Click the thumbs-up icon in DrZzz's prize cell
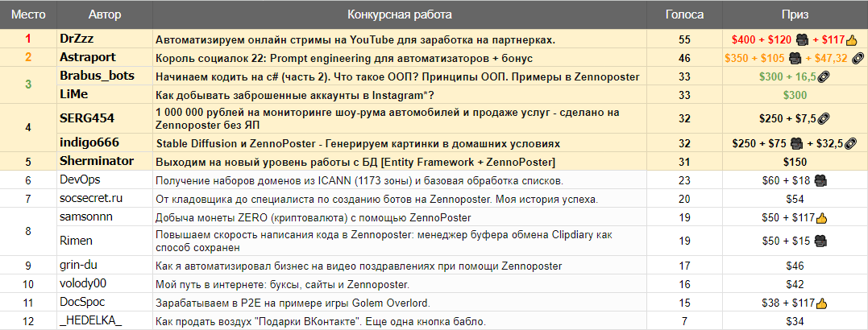The image size is (868, 330). pyautogui.click(x=851, y=39)
